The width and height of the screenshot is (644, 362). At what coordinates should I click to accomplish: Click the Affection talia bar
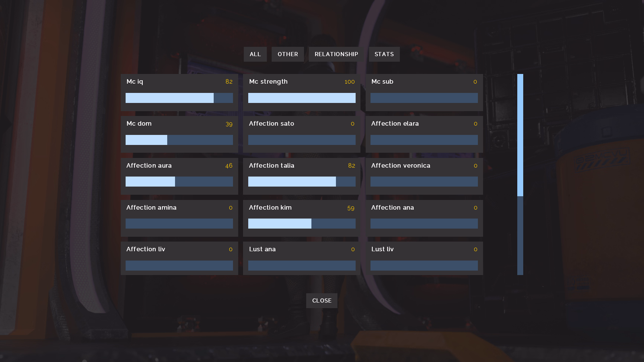coord(301,182)
